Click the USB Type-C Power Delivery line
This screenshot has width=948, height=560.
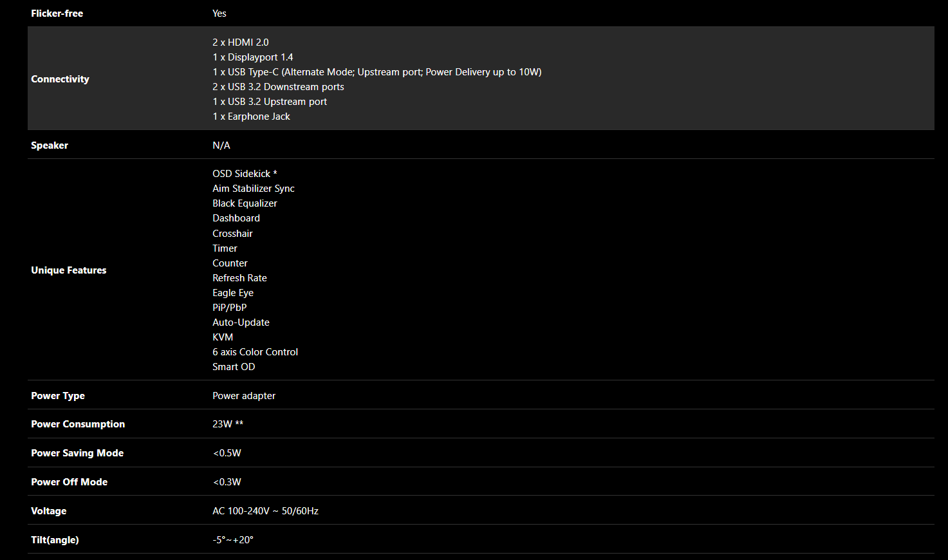(x=377, y=72)
